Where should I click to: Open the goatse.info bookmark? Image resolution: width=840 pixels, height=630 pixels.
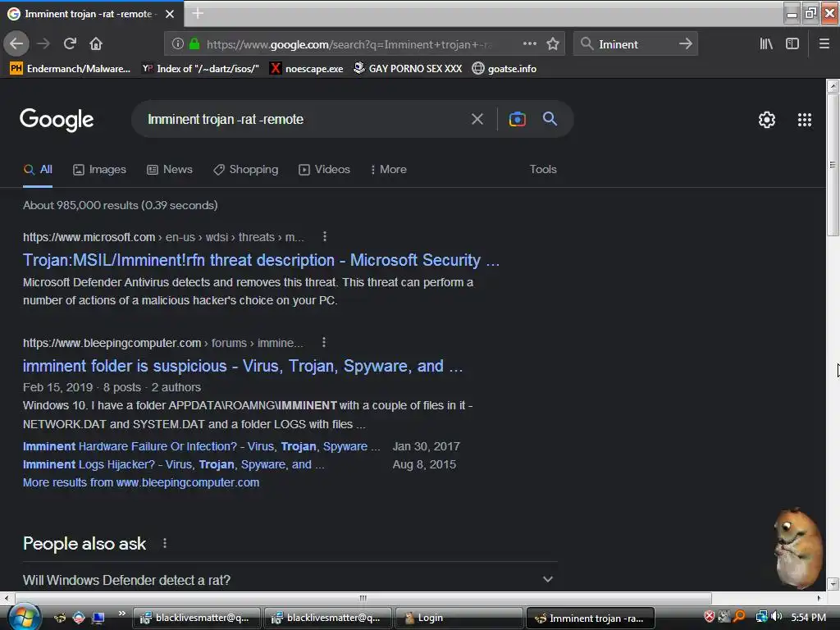pos(504,69)
